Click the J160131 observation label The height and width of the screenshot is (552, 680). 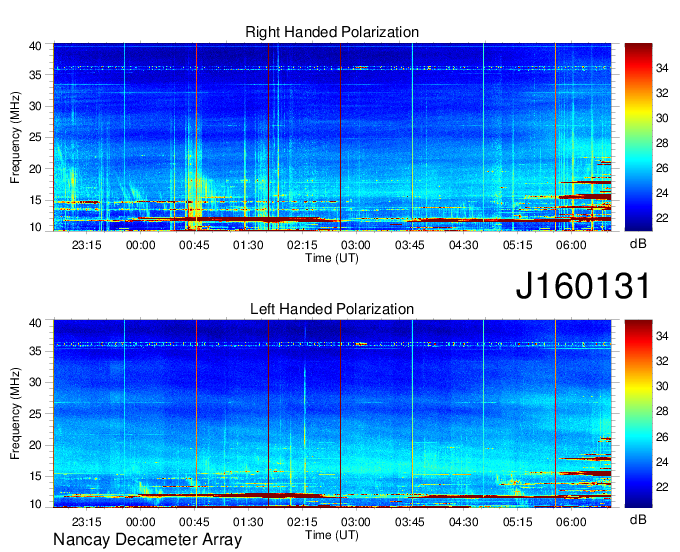(582, 286)
